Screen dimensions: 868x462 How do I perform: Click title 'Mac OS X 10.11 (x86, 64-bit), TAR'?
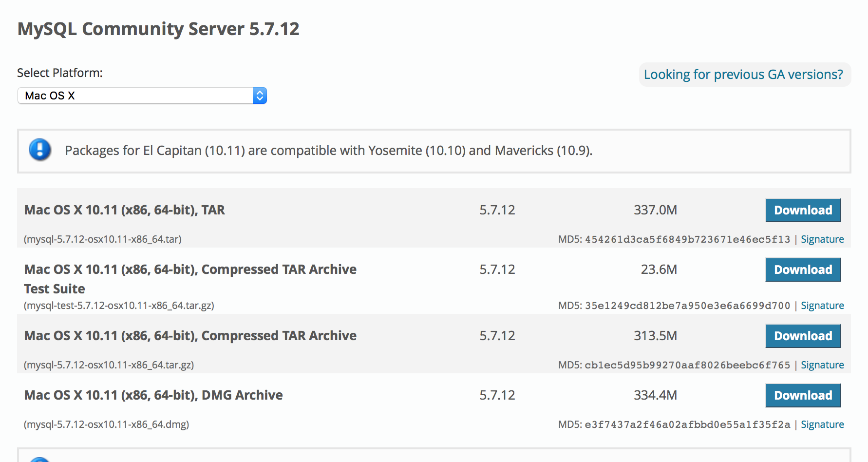click(x=125, y=210)
